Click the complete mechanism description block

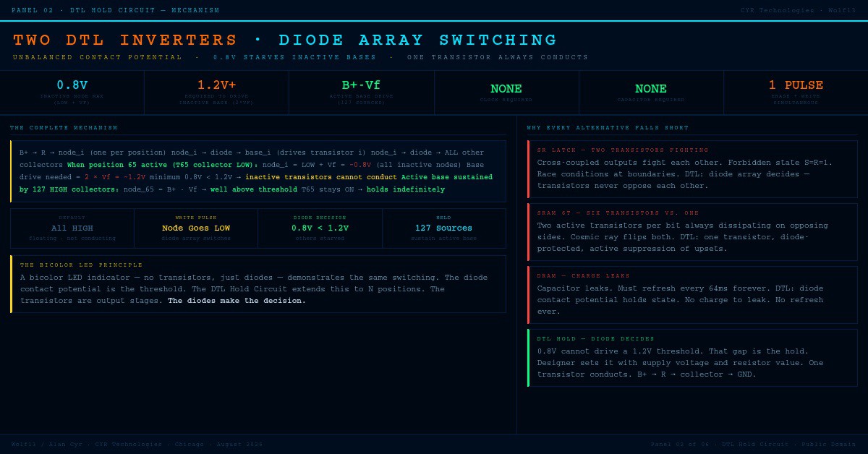[x=258, y=171]
